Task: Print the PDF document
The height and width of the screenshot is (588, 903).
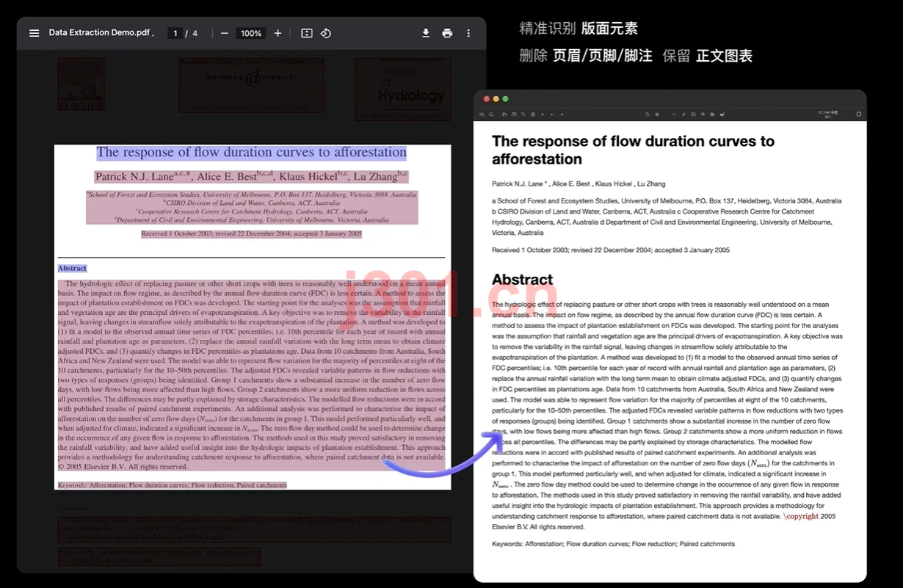Action: pos(447,33)
